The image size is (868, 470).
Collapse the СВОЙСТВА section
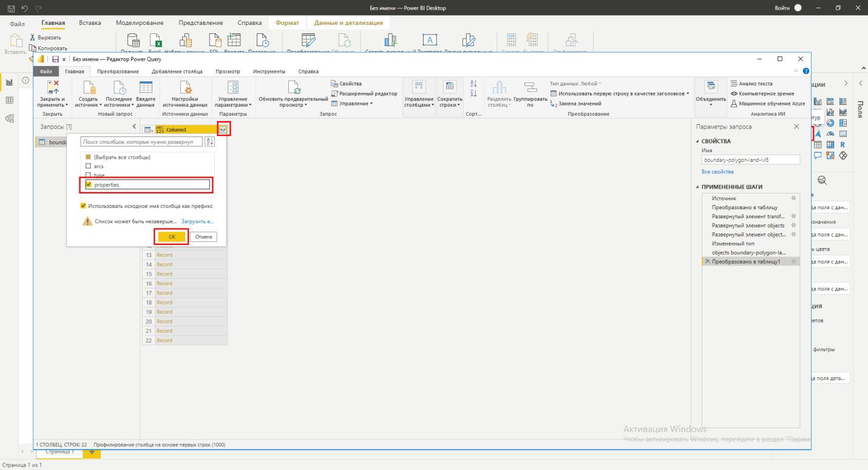pos(697,141)
